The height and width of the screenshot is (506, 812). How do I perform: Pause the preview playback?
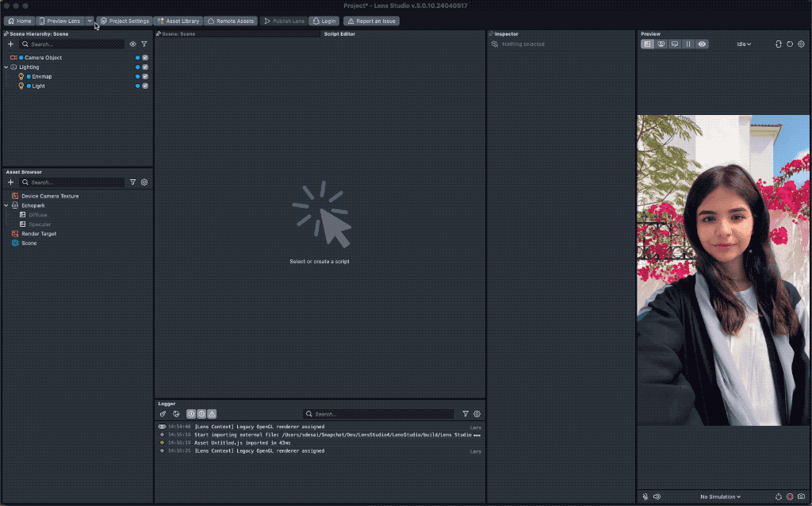point(688,44)
